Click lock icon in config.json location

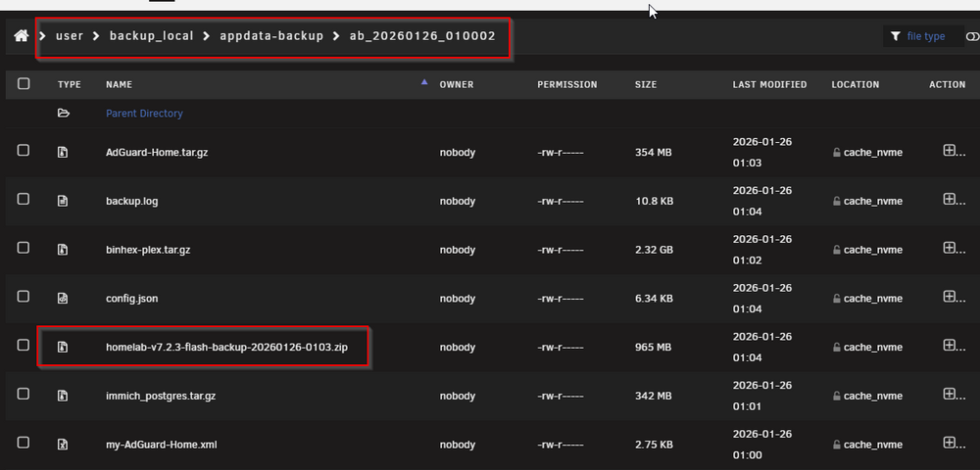pyautogui.click(x=836, y=299)
